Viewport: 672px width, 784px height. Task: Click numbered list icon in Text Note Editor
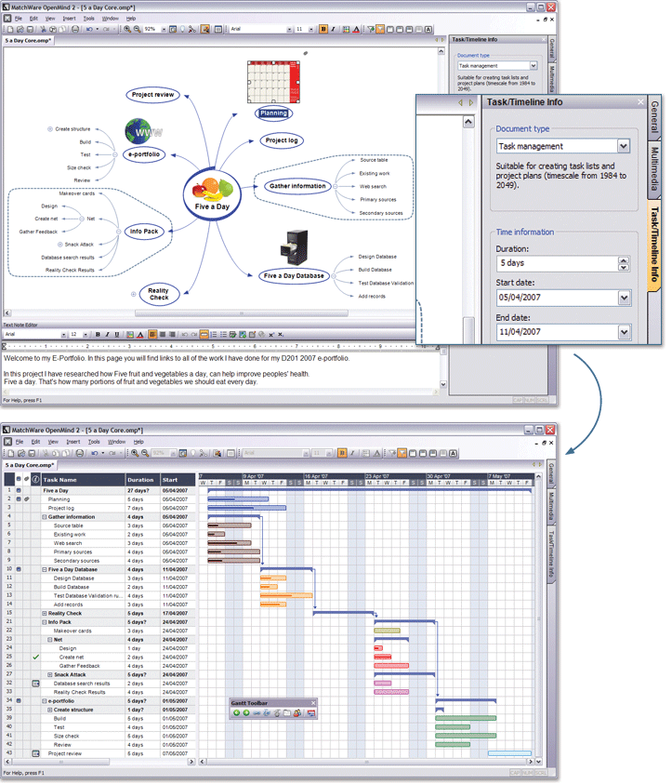[x=214, y=335]
